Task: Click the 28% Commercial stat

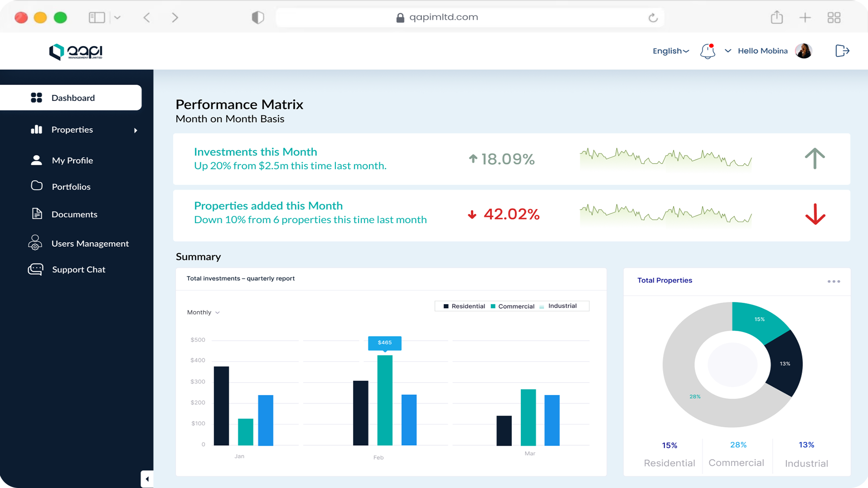Action: (736, 454)
